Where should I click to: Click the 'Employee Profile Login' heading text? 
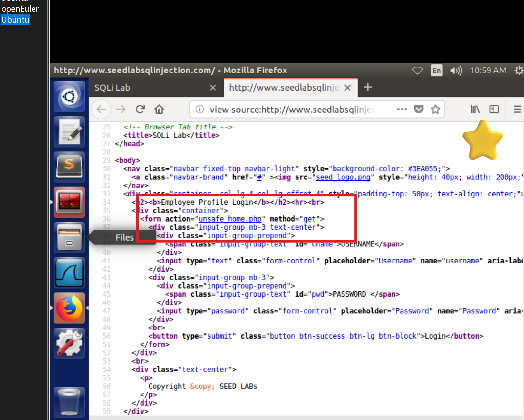click(207, 202)
